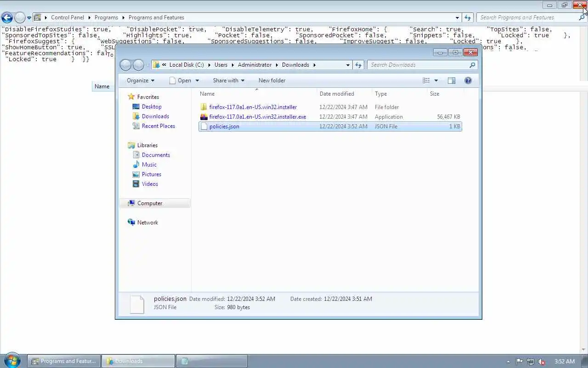Screen dimensions: 588x368
Task: Show hidden tray icons arrow
Action: point(508,362)
